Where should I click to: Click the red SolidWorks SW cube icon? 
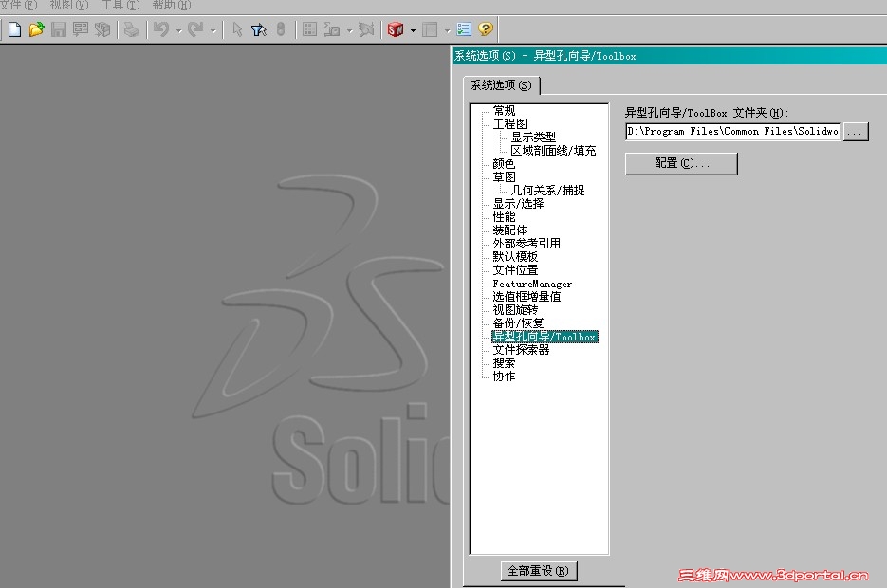click(396, 29)
